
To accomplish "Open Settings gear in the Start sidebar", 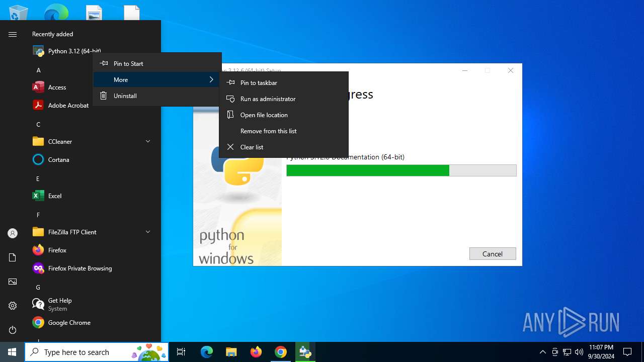I will tap(13, 306).
